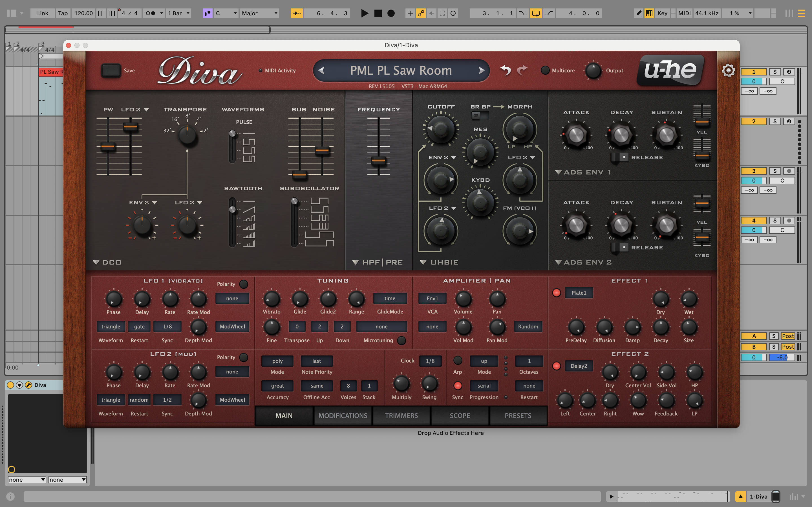Open Diva settings gear icon
812x507 pixels.
pos(728,70)
